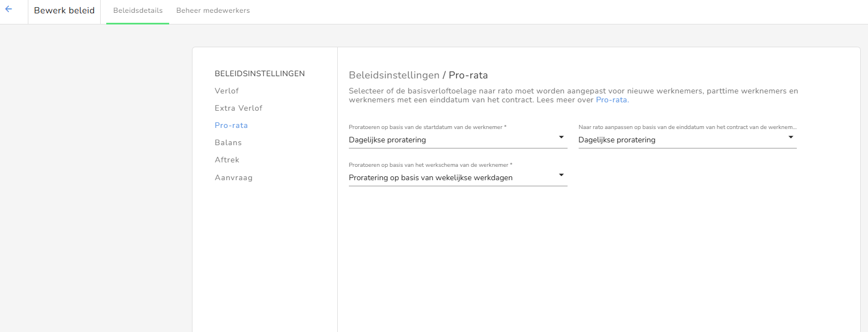Go back using the arrow icon

(x=8, y=9)
